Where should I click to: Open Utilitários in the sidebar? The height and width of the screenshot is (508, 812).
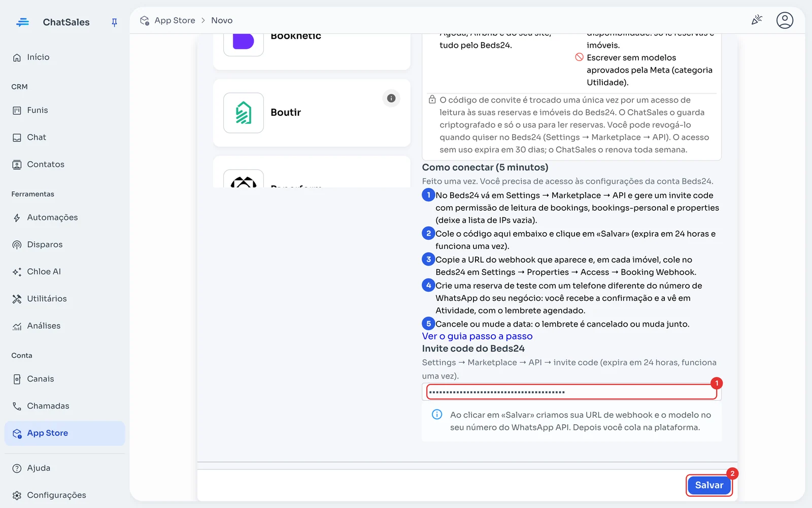point(64,299)
